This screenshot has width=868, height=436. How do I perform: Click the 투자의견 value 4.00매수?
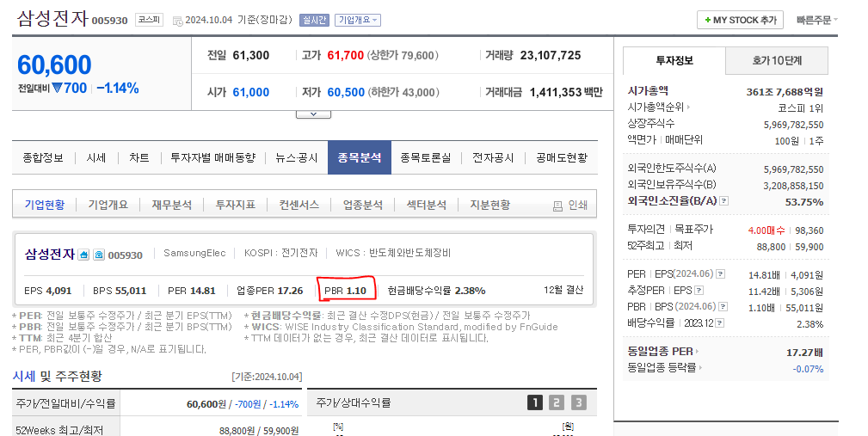click(766, 230)
